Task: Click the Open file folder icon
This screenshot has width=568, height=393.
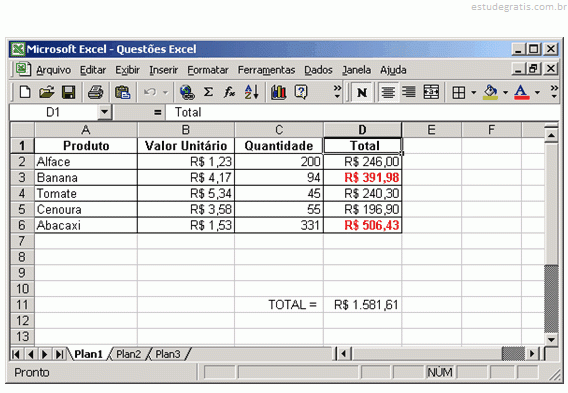Action: pos(46,92)
